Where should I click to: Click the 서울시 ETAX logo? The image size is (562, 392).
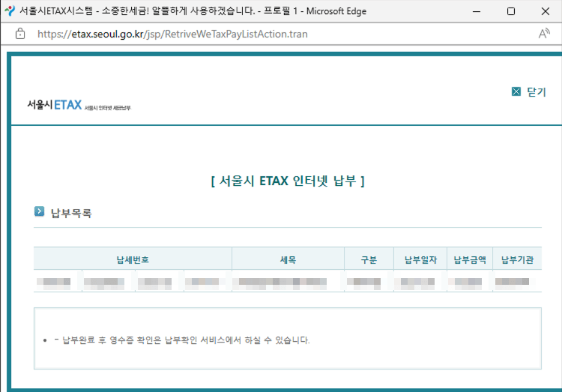[79, 105]
